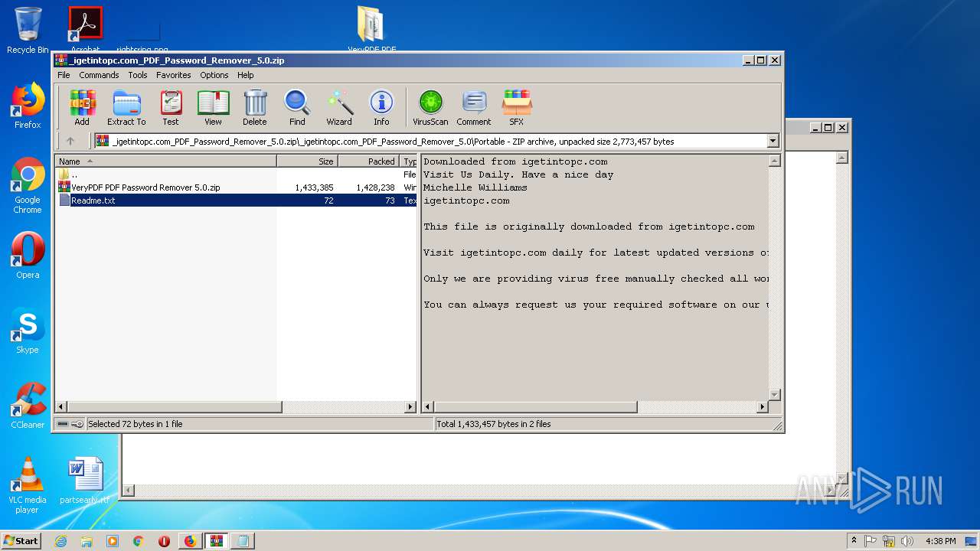Open the Recycle Bin desktop icon
The height and width of the screenshot is (551, 980).
(x=28, y=31)
